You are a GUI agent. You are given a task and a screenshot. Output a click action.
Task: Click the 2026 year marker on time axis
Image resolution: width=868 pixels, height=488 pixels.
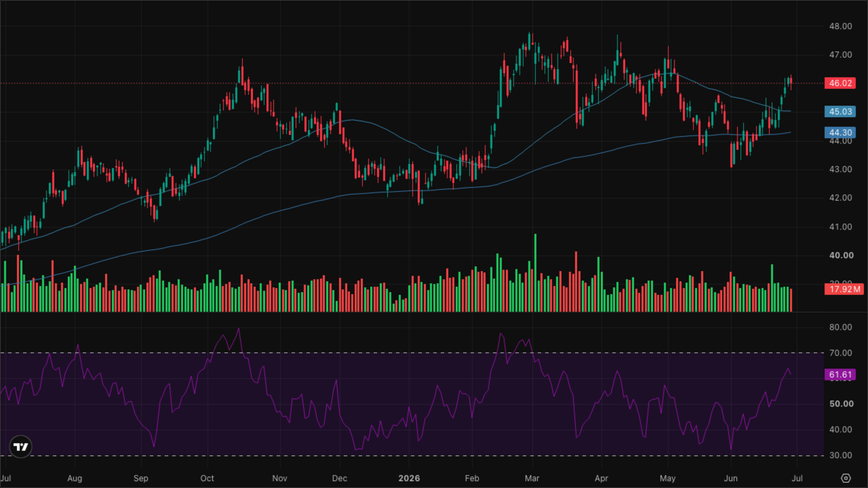coord(409,478)
